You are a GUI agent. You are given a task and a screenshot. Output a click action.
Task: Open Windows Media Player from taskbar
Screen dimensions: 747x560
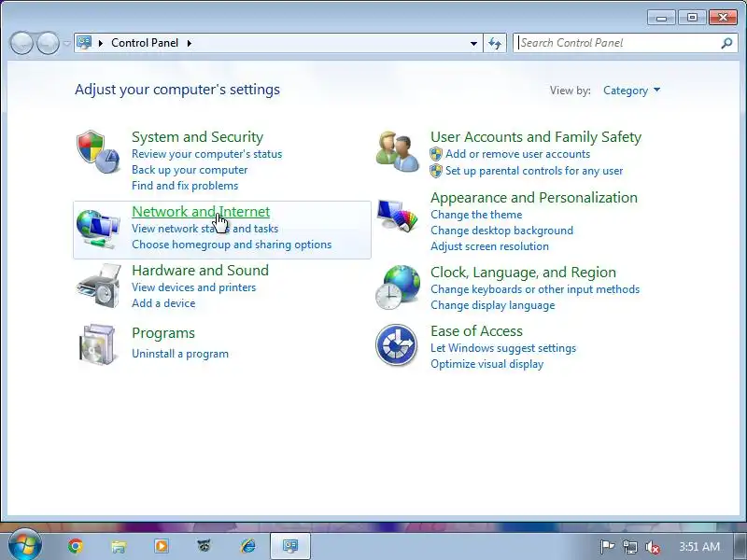pos(162,546)
